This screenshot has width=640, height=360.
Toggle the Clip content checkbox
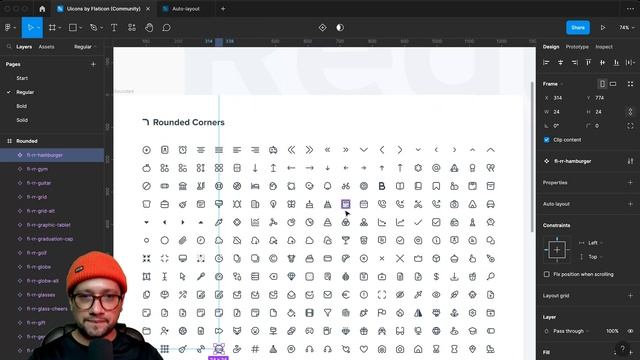(x=547, y=140)
